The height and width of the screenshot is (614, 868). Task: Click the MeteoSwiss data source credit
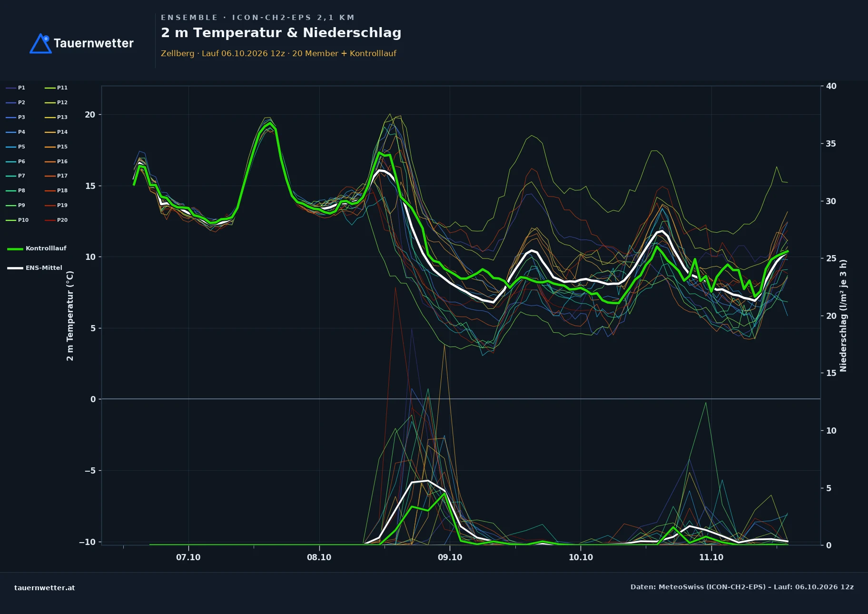click(742, 587)
